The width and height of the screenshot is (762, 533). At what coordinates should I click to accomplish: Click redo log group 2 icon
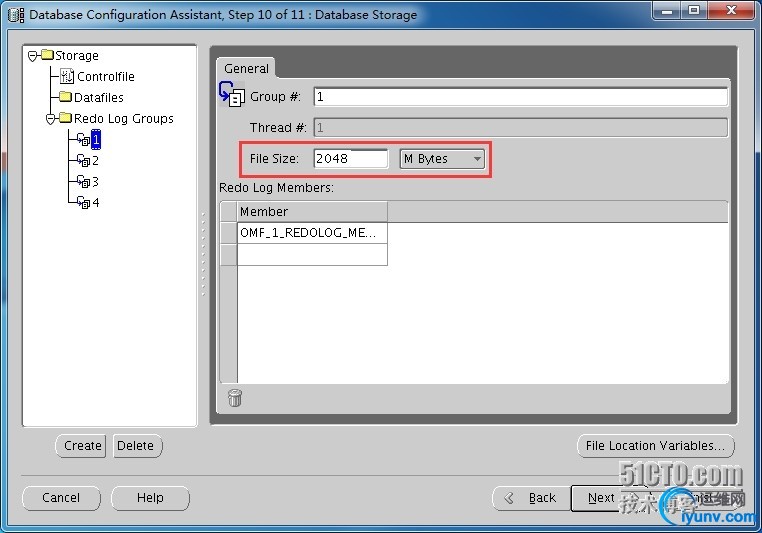(84, 160)
